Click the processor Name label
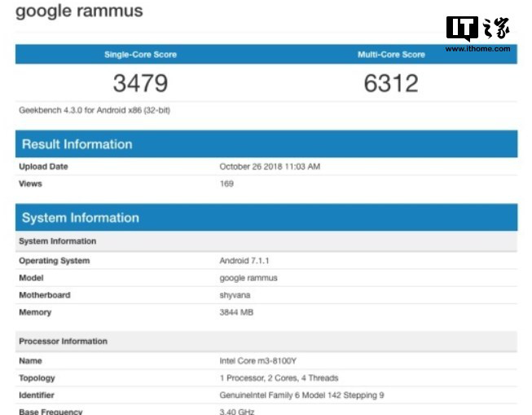 (30, 360)
